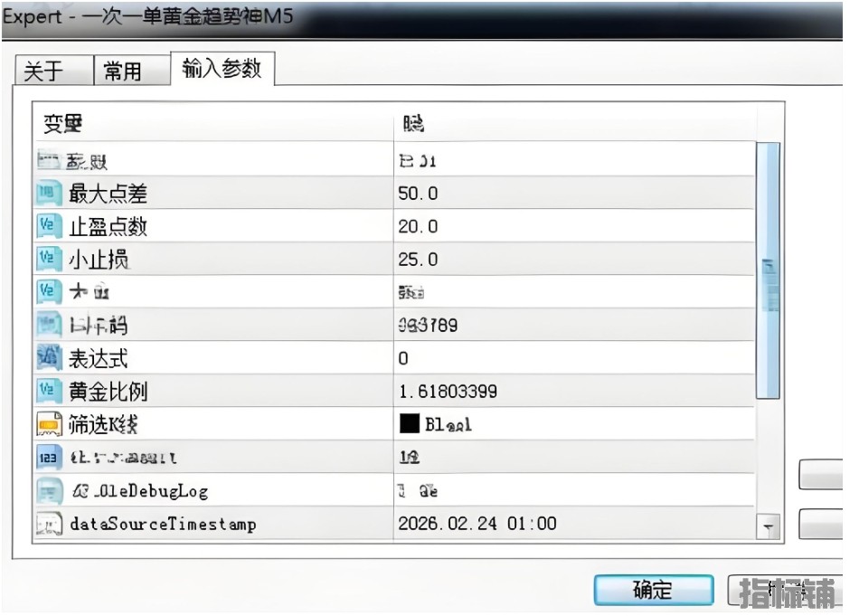This screenshot has height=616, width=850.
Task: Select the 筛选K线 color-type icon
Action: [48, 424]
